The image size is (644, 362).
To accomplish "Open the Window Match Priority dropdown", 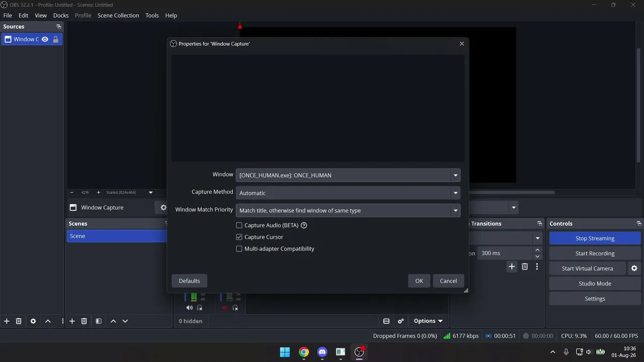I will [348, 210].
